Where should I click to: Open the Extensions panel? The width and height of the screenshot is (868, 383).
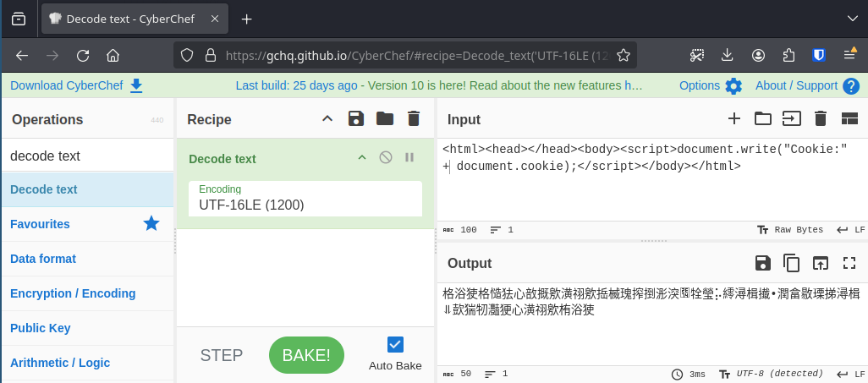tap(788, 55)
